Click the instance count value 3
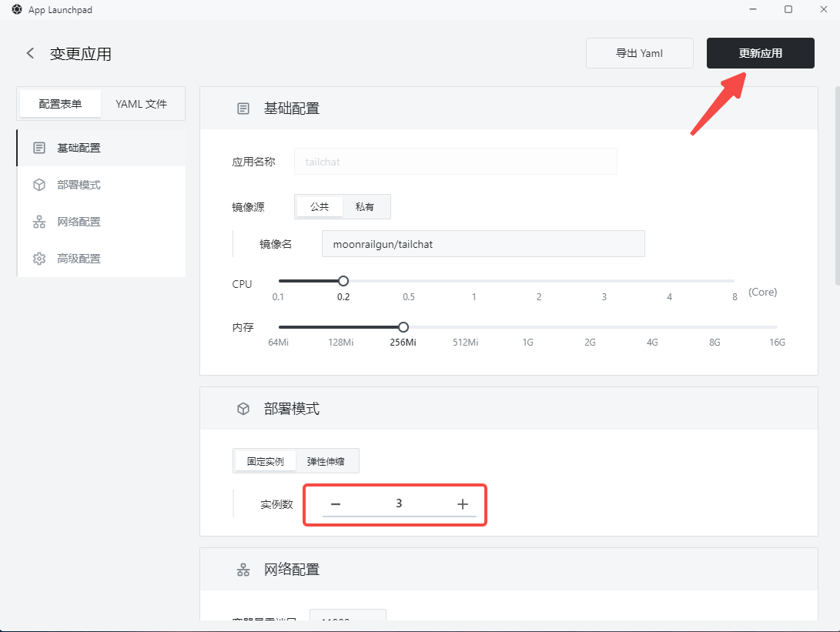840x632 pixels. point(399,503)
